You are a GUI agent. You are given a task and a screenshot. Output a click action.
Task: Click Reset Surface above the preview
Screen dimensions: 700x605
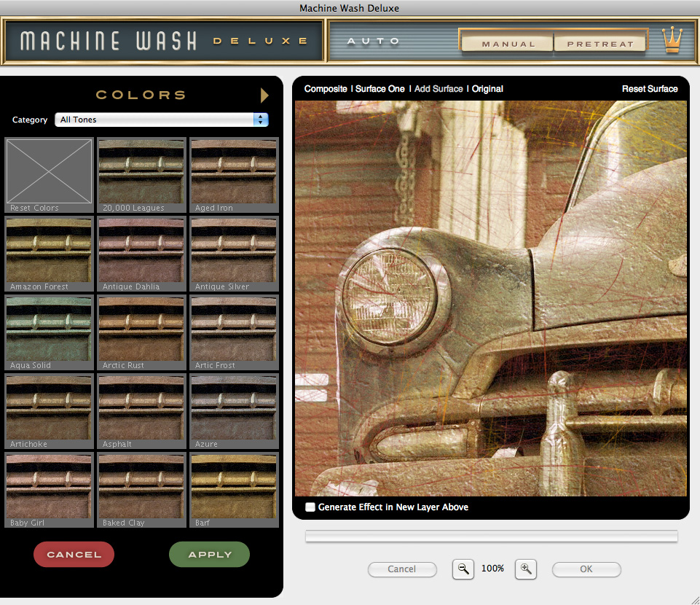pyautogui.click(x=649, y=89)
